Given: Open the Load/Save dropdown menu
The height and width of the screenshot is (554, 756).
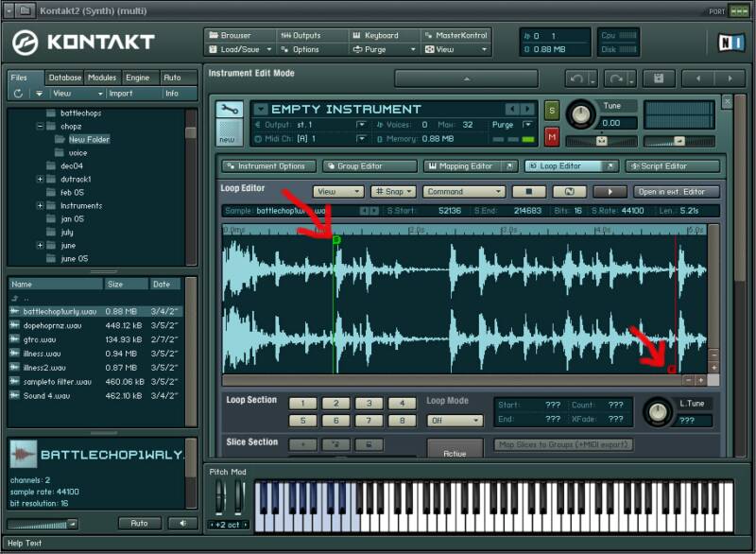Looking at the screenshot, I should coord(240,50).
